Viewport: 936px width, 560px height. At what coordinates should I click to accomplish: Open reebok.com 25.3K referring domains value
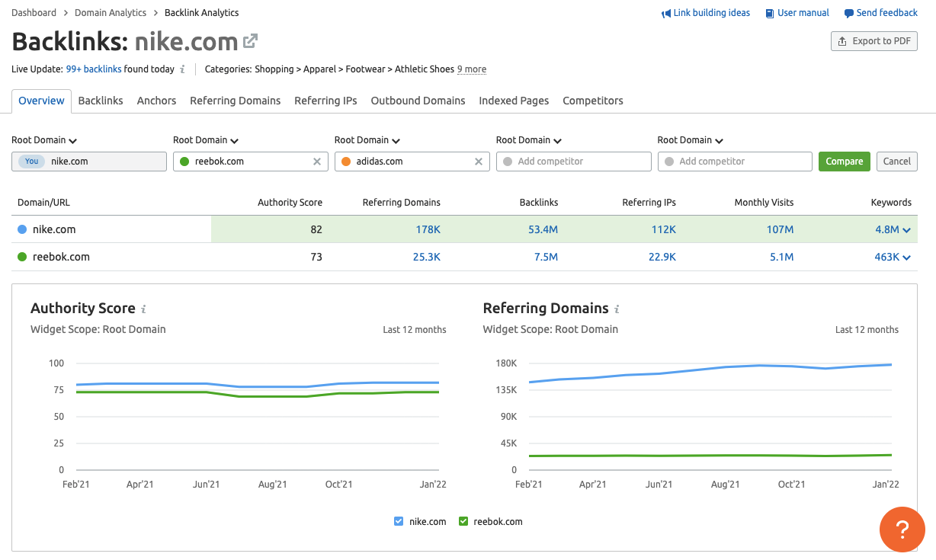point(427,257)
